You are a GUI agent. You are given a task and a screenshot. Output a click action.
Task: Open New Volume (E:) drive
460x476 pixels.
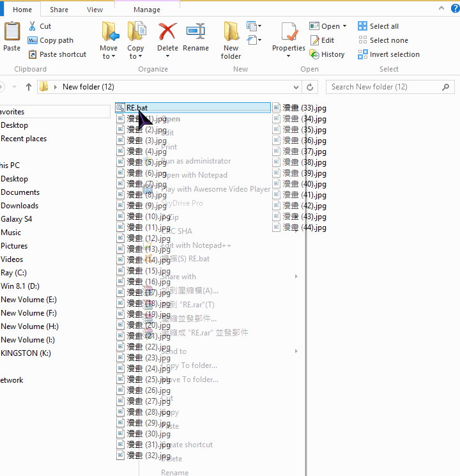pos(29,299)
